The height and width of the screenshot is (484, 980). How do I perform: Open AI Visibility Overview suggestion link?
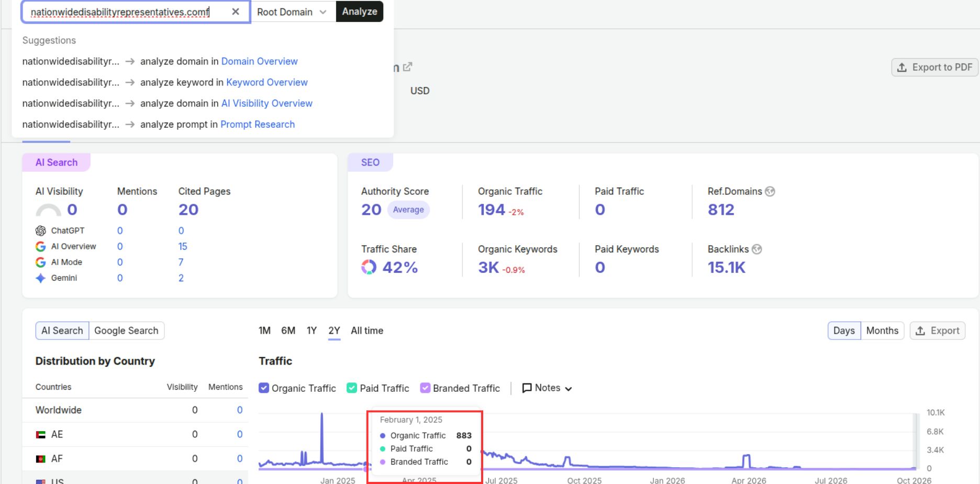click(x=267, y=103)
